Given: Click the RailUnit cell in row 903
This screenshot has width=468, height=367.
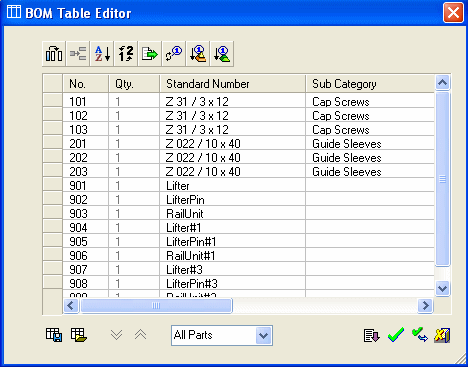Looking at the screenshot, I should pos(233,214).
